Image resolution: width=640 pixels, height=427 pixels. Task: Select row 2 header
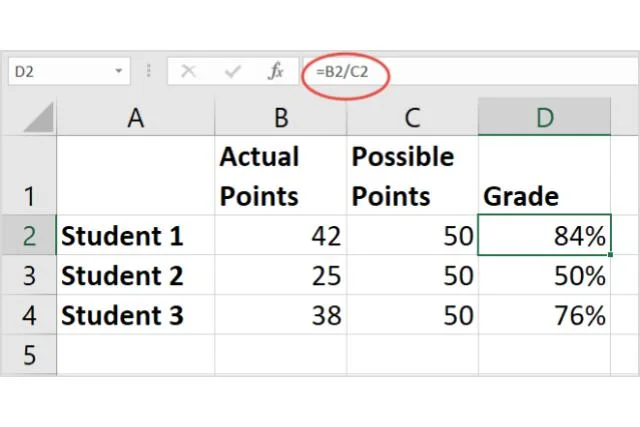tap(30, 236)
